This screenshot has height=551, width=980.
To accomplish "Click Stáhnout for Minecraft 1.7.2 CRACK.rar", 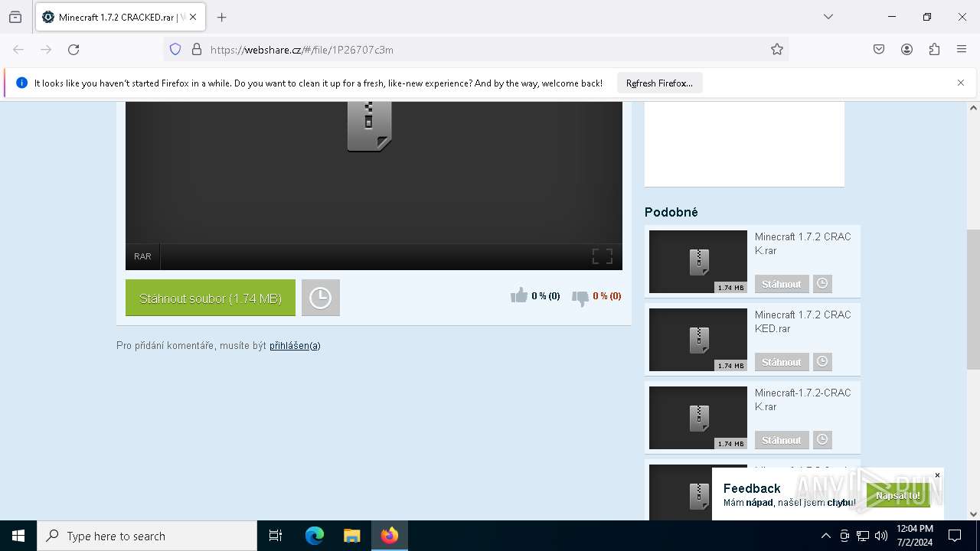I will [x=782, y=284].
